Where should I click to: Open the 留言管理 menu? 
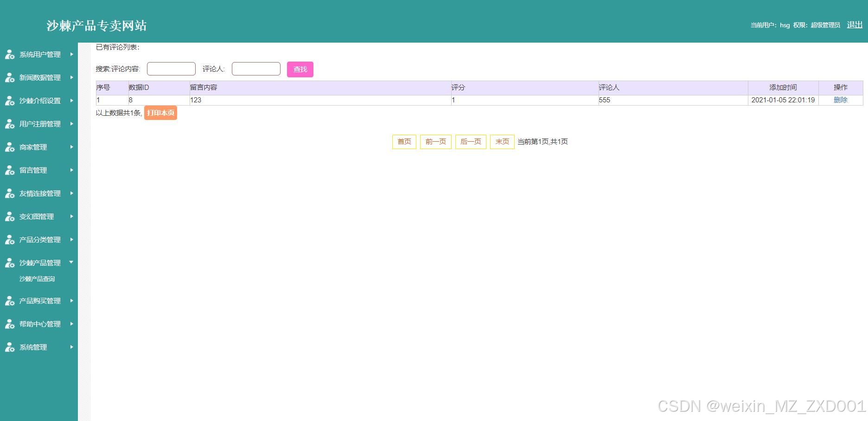pyautogui.click(x=33, y=170)
